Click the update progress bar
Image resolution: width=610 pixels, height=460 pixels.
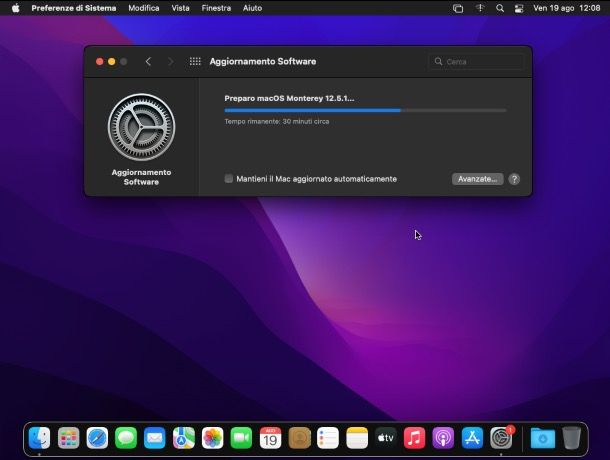[x=365, y=111]
